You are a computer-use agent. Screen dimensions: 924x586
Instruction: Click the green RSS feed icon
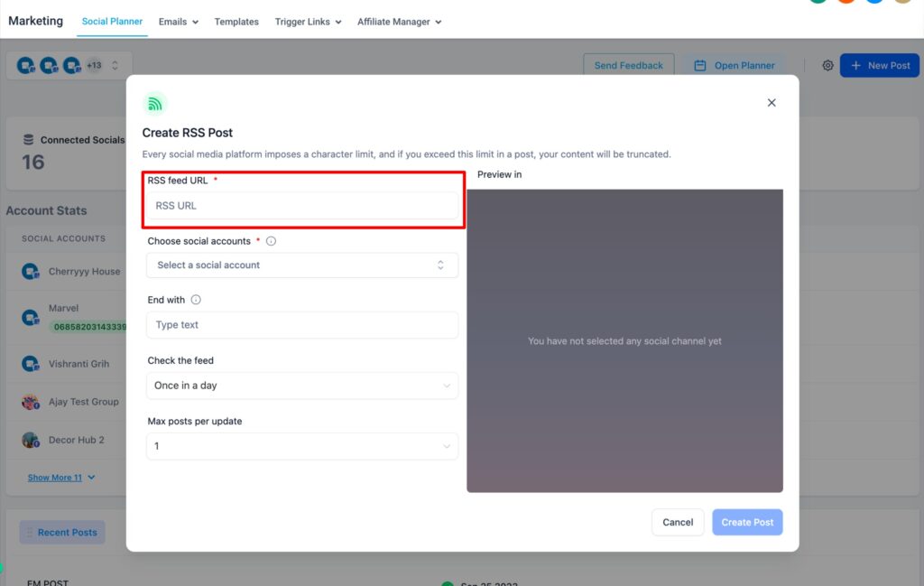coord(154,104)
